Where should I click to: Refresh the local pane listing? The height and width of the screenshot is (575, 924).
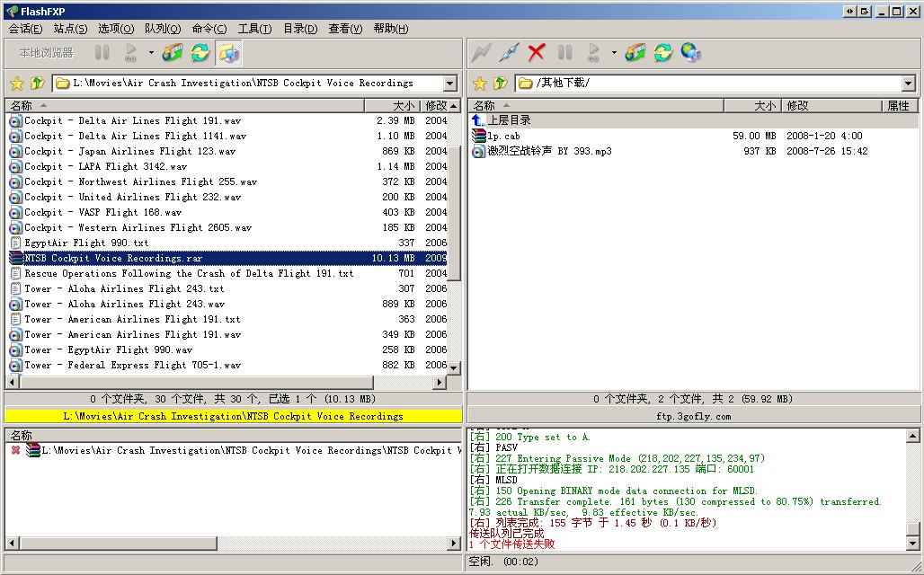coord(200,53)
